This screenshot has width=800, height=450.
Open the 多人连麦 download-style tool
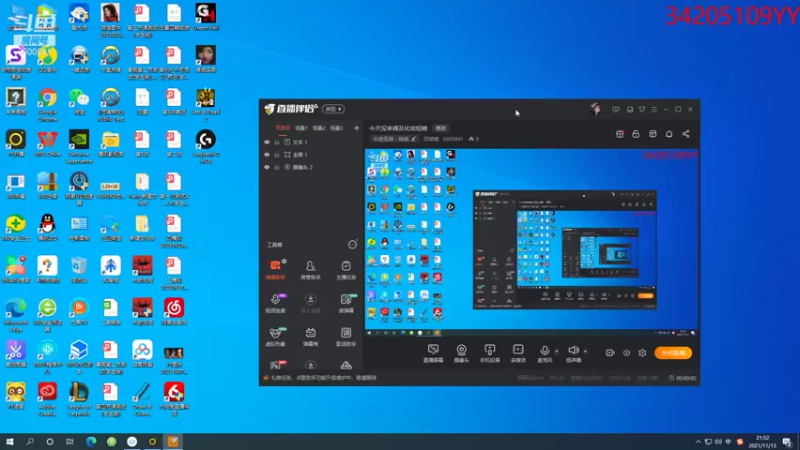(x=310, y=303)
